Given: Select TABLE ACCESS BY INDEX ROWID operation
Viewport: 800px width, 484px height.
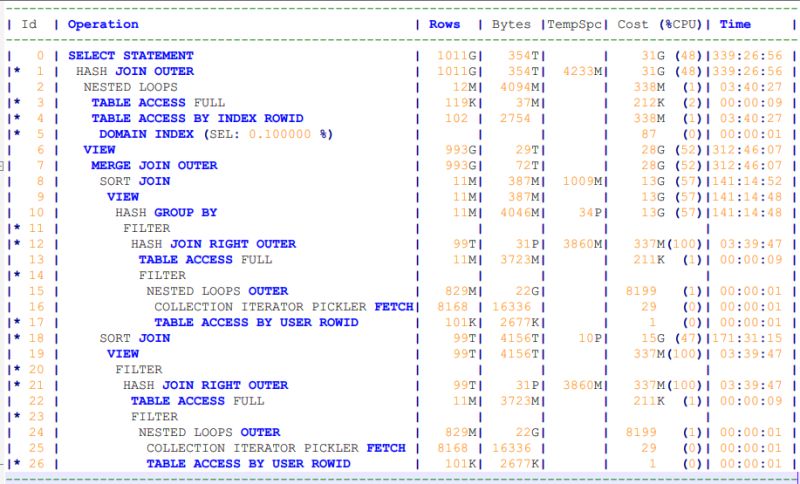Looking at the screenshot, I should [x=197, y=118].
